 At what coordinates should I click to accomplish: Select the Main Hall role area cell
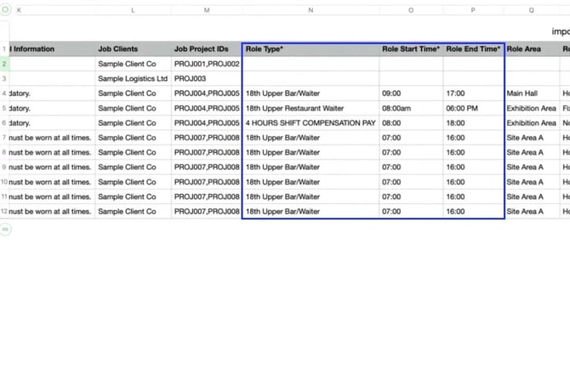[x=532, y=94]
